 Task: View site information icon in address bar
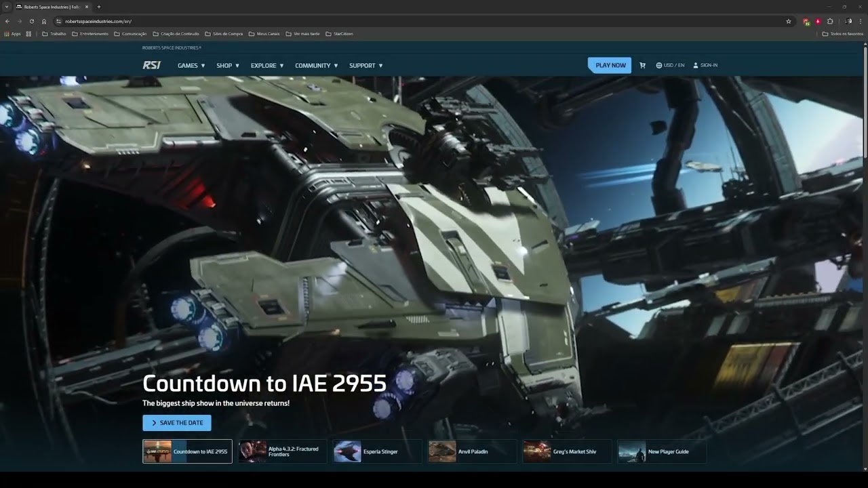point(59,21)
